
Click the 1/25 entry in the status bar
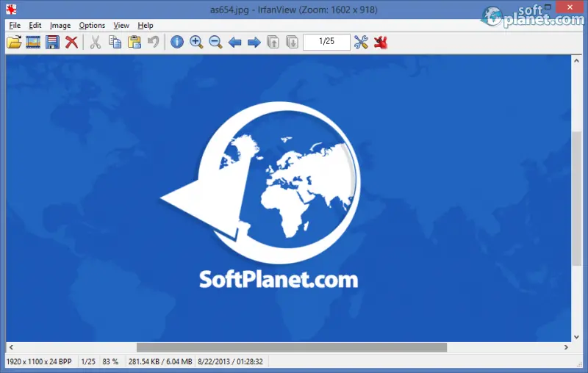click(88, 362)
